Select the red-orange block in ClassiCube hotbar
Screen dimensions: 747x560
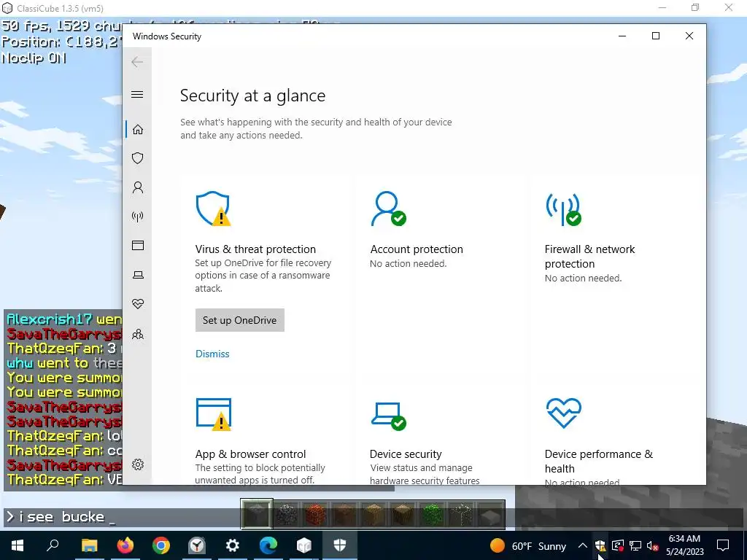coord(315,515)
